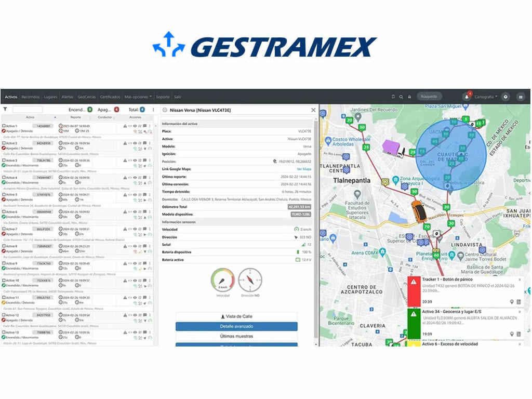Collapse the Nissan Versa panel header
This screenshot has height=399, width=532.
click(x=164, y=110)
